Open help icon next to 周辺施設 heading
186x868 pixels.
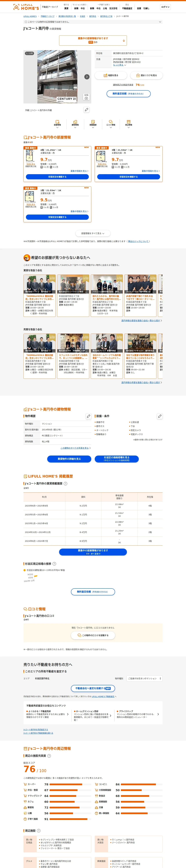pos(39,831)
